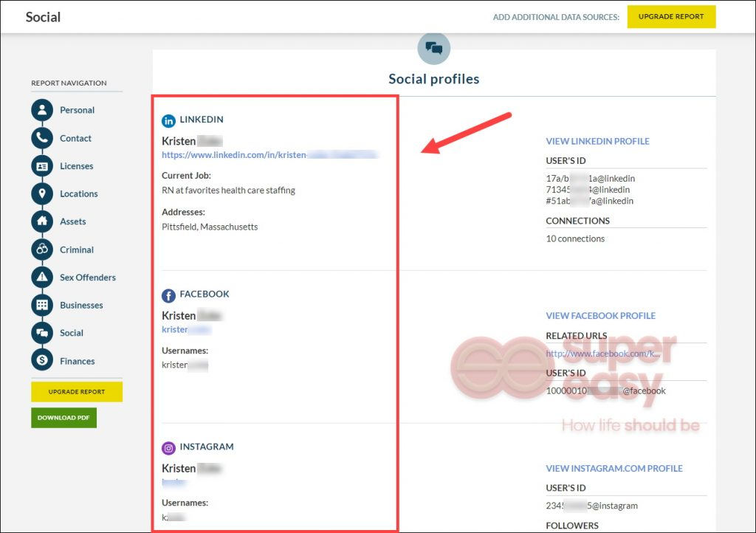Go to the Personal report section
Screen dimensions: 756x533
point(77,110)
